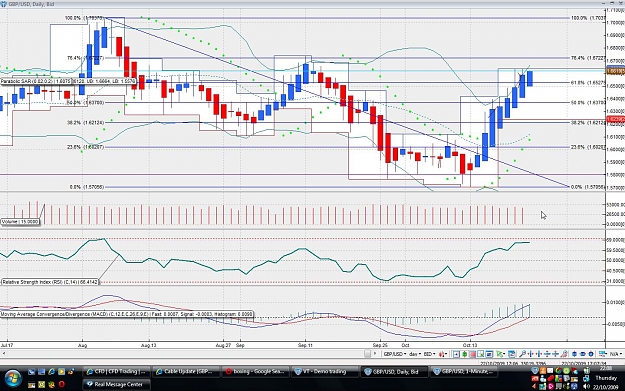The image size is (625, 391).
Task: Open the BID price type dropdown
Action: (430, 354)
